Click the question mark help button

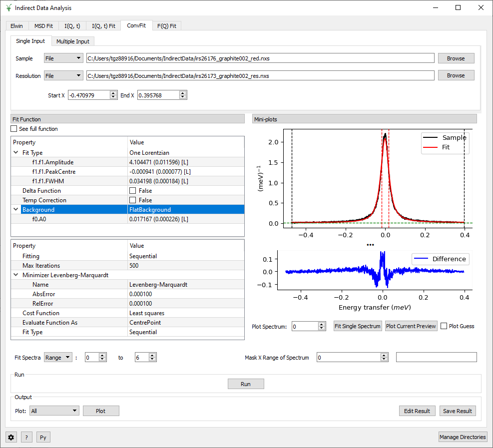click(x=27, y=437)
